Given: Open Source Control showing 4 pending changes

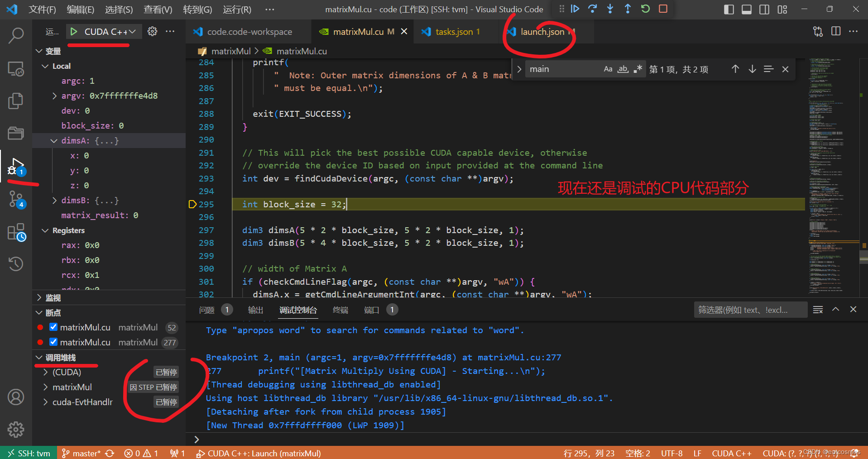Looking at the screenshot, I should tap(16, 199).
